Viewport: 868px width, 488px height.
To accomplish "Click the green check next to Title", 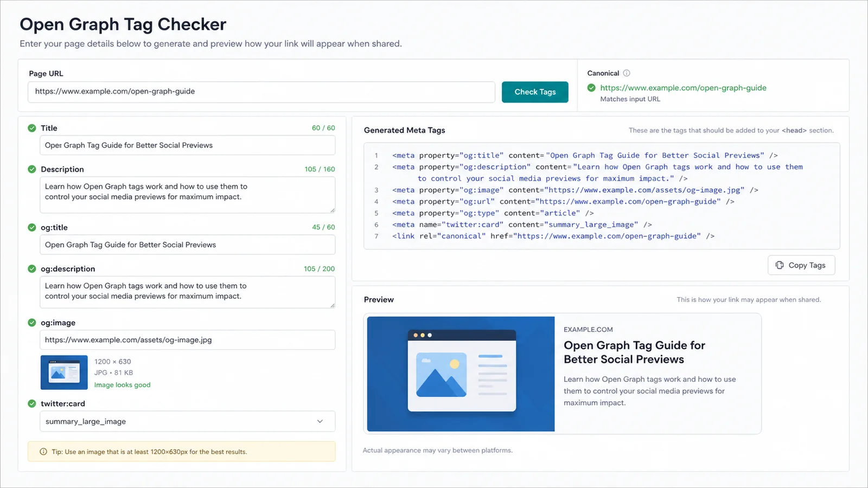I will (x=32, y=128).
